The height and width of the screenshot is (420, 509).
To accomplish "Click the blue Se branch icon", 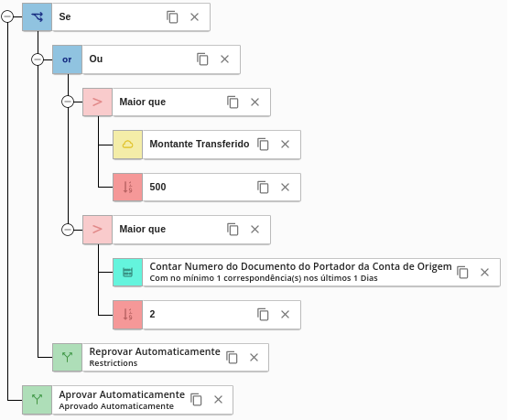I will tap(37, 17).
